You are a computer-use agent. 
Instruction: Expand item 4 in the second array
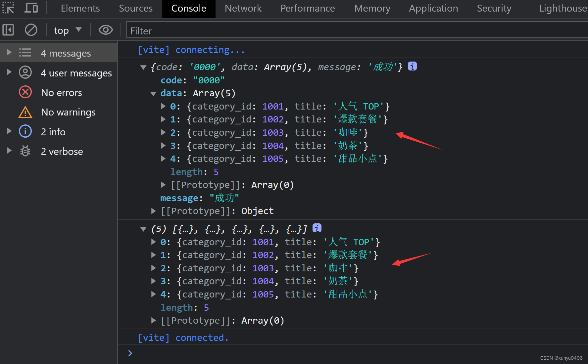[x=153, y=294]
